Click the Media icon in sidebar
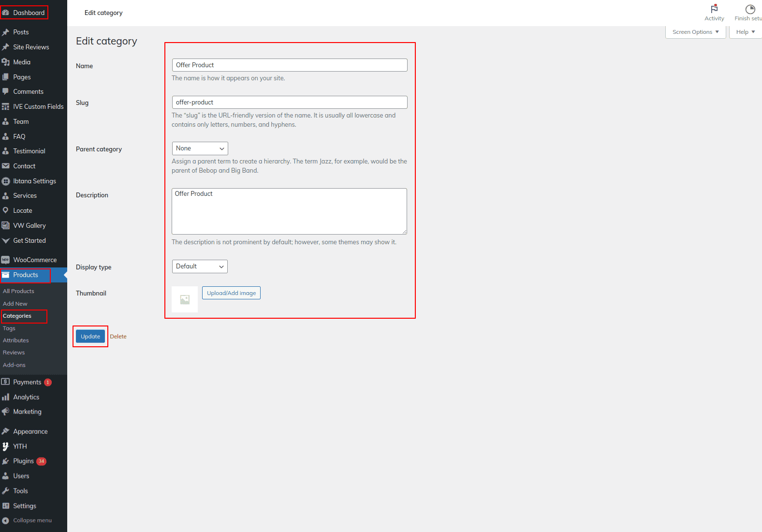Image resolution: width=762 pixels, height=532 pixels. (6, 62)
